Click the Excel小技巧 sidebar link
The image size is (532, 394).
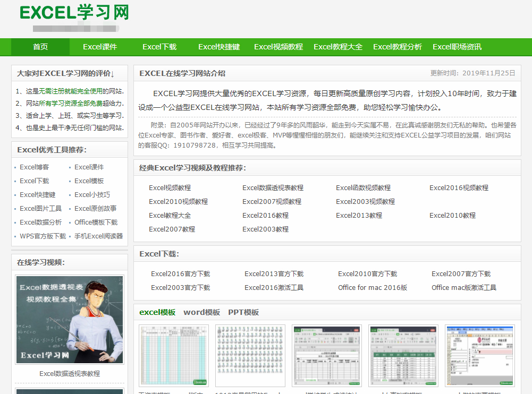click(92, 195)
